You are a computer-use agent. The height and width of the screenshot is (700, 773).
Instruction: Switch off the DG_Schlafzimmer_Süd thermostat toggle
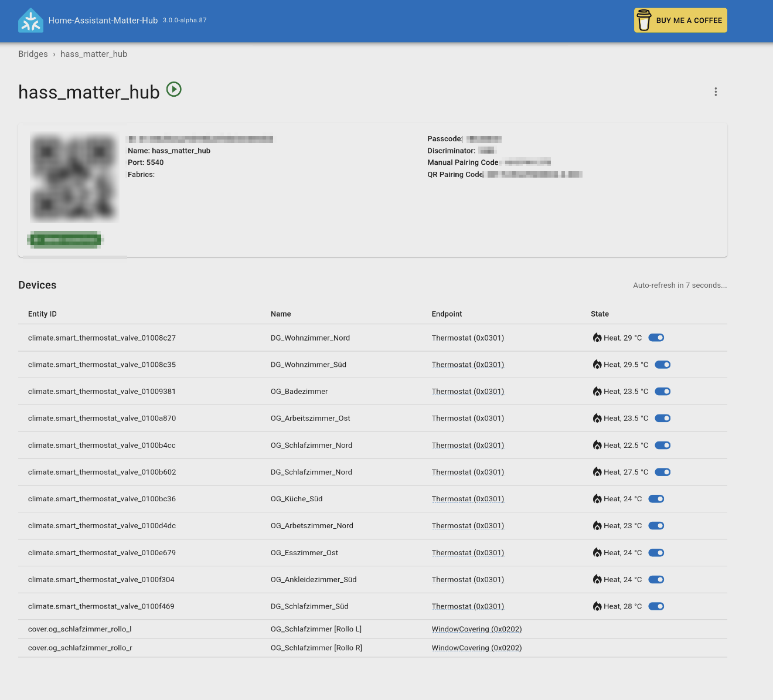pos(656,606)
